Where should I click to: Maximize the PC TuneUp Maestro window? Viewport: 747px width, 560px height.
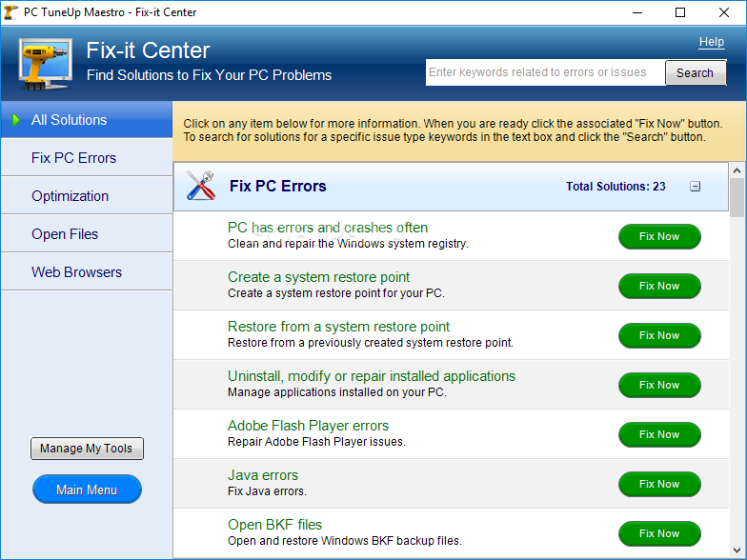[x=680, y=12]
